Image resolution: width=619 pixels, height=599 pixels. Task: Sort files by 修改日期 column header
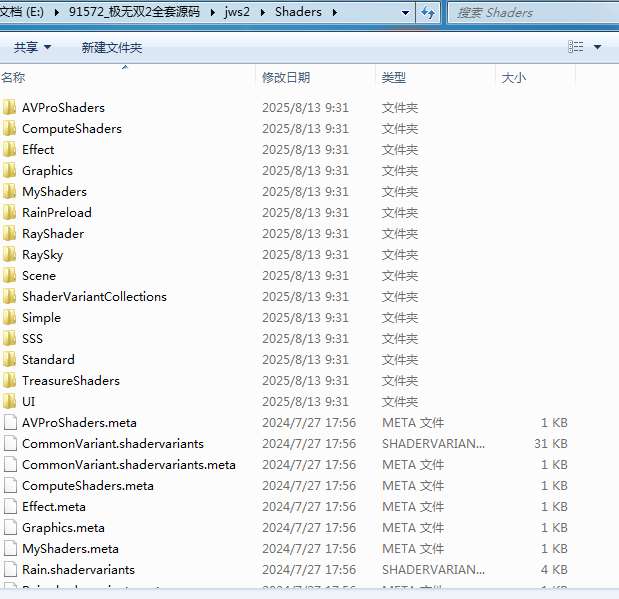click(x=286, y=77)
